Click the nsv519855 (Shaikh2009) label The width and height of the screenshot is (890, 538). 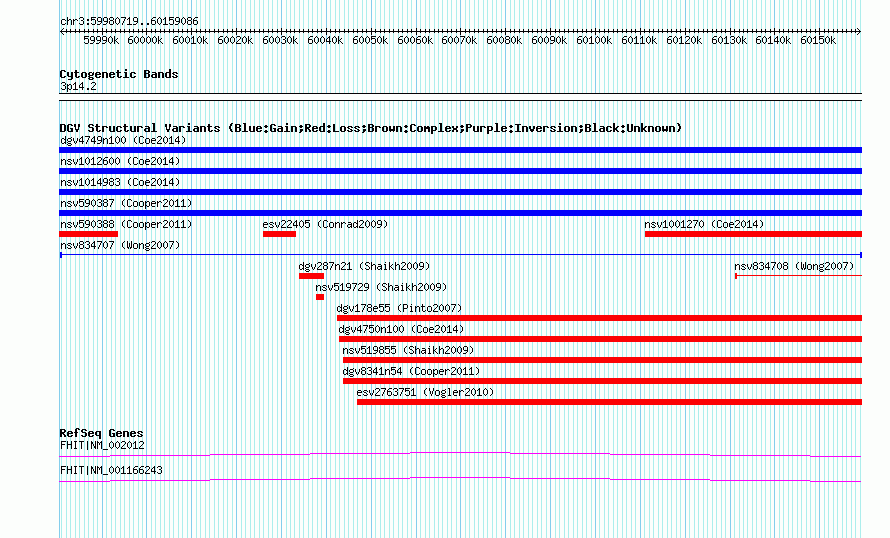(408, 350)
